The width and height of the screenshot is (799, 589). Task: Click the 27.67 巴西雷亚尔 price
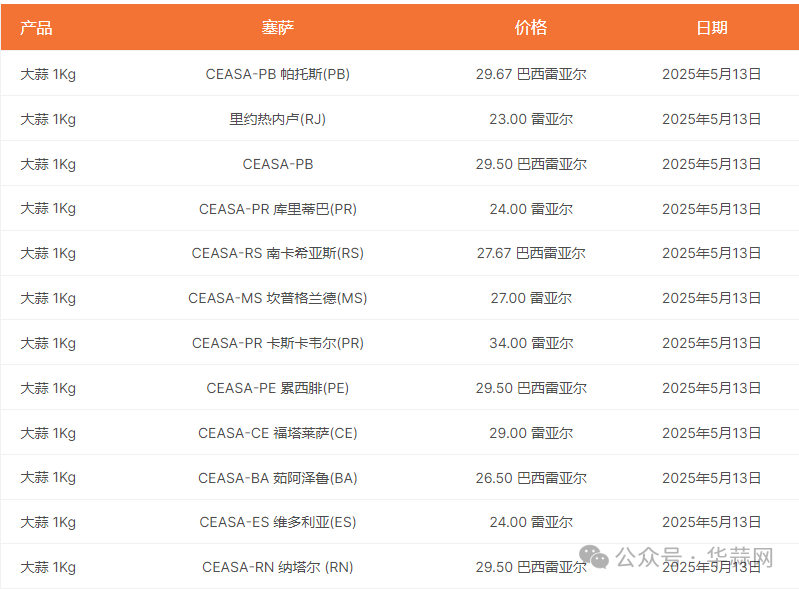coord(531,253)
